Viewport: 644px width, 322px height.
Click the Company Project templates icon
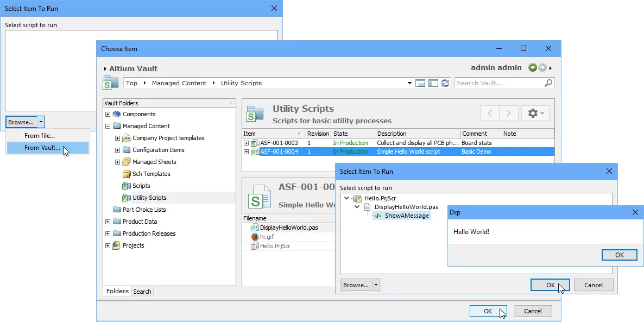click(127, 138)
